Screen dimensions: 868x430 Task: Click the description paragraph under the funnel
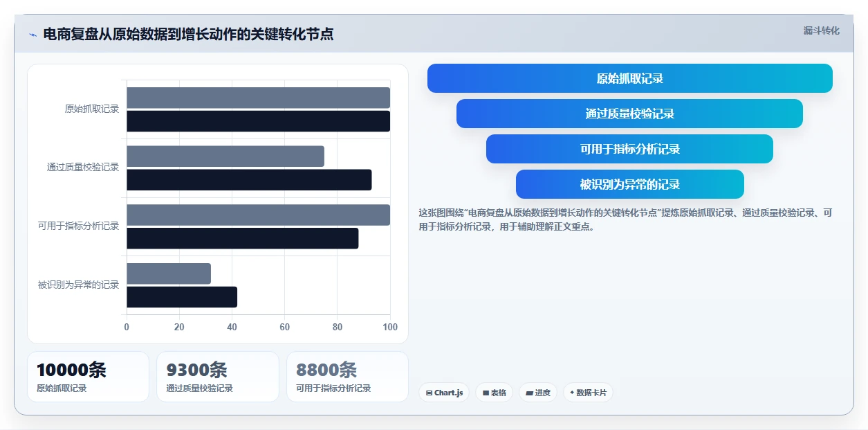click(x=625, y=220)
